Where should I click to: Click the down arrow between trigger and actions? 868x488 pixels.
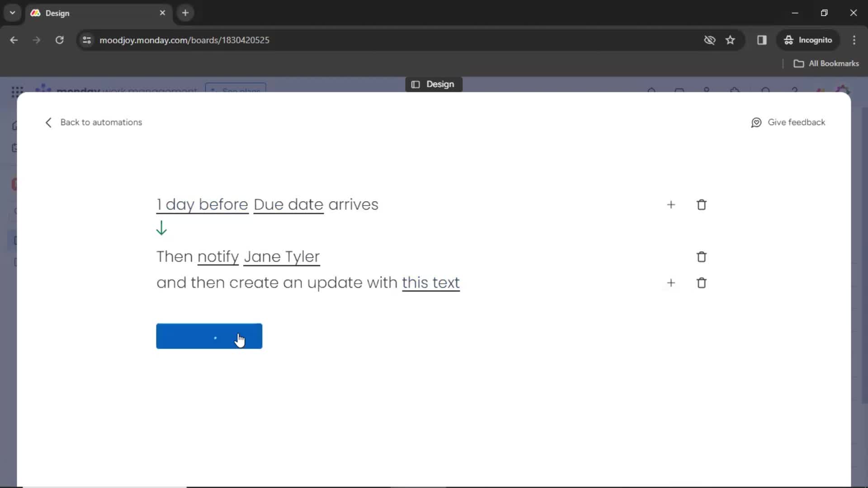[161, 229]
